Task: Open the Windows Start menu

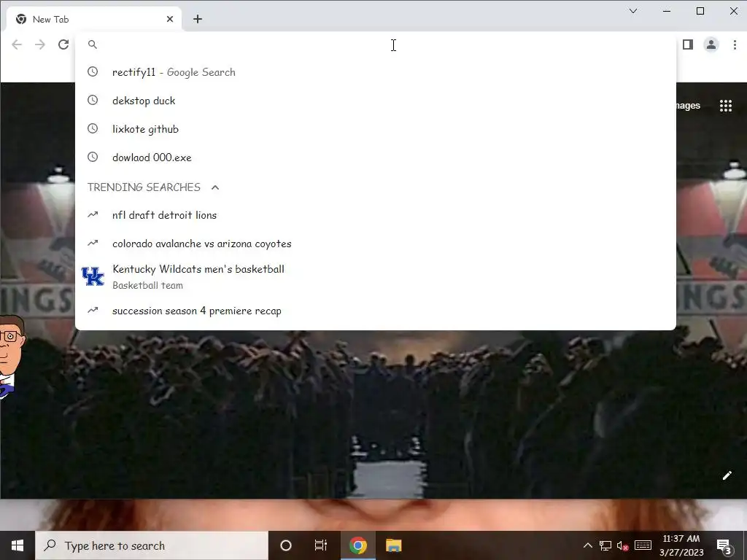Action: [18, 545]
